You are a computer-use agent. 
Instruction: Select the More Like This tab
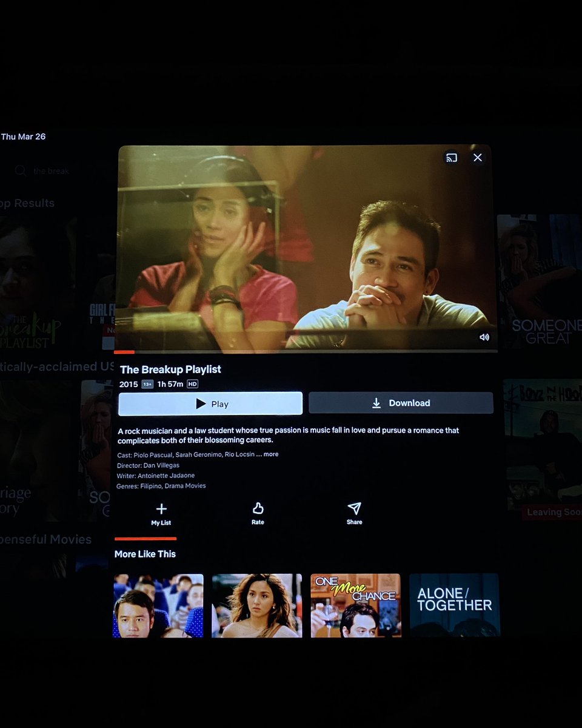click(x=145, y=554)
